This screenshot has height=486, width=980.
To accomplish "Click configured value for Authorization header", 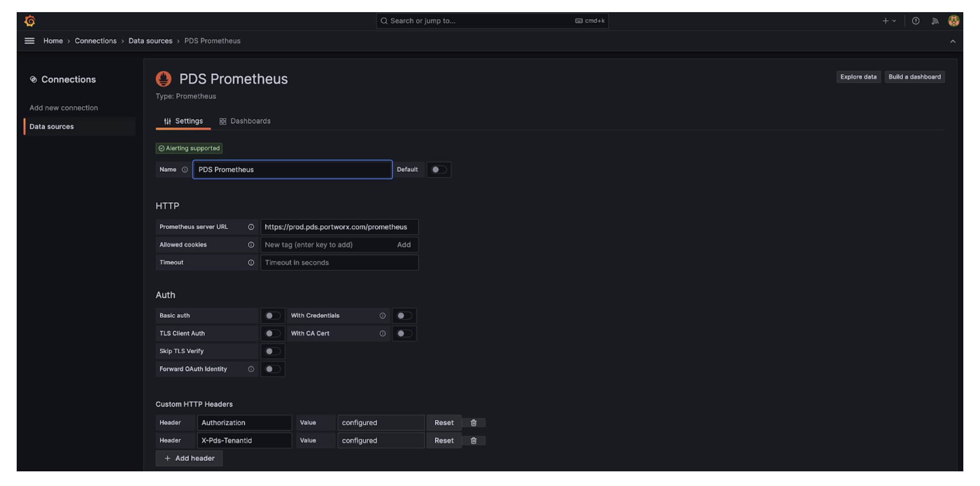I will [x=381, y=423].
